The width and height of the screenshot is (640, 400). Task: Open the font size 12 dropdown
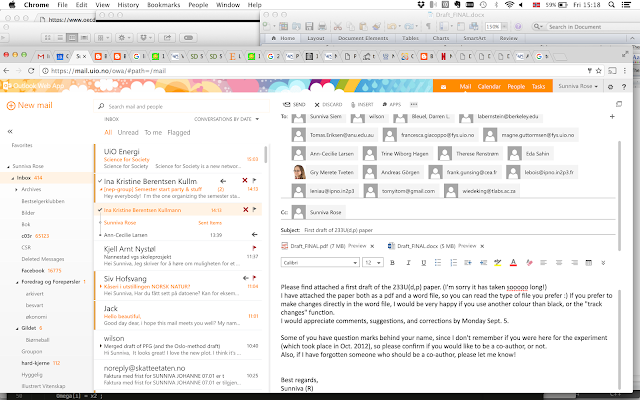[x=373, y=262]
